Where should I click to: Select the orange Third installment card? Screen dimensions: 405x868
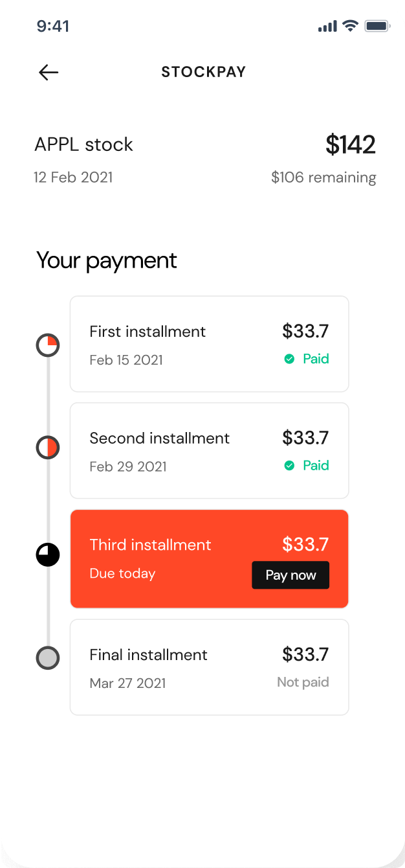(x=210, y=559)
